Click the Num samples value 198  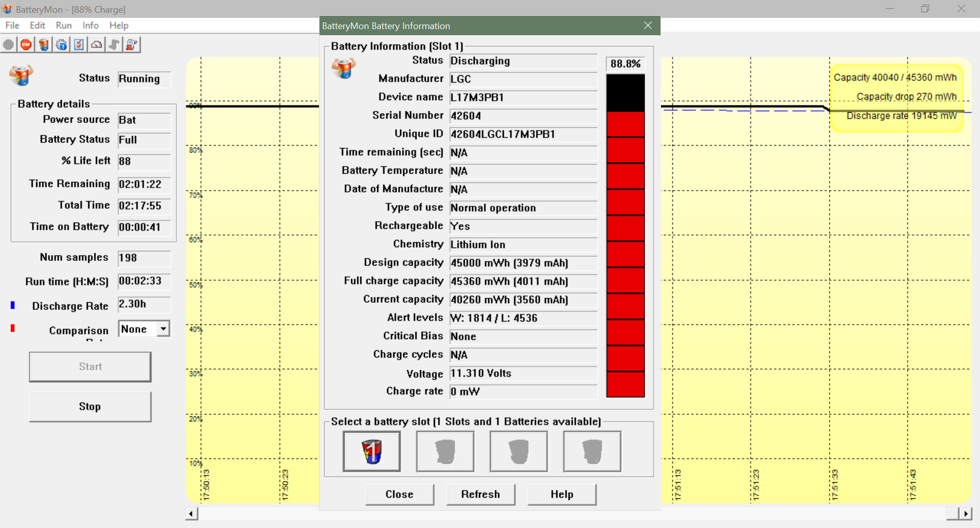(144, 258)
